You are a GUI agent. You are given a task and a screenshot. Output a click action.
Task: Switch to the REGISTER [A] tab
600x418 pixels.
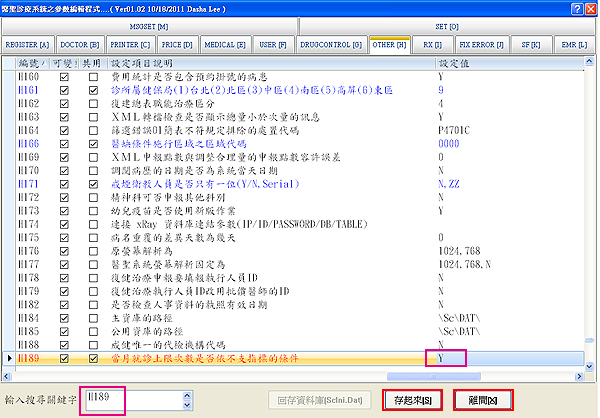pos(26,45)
